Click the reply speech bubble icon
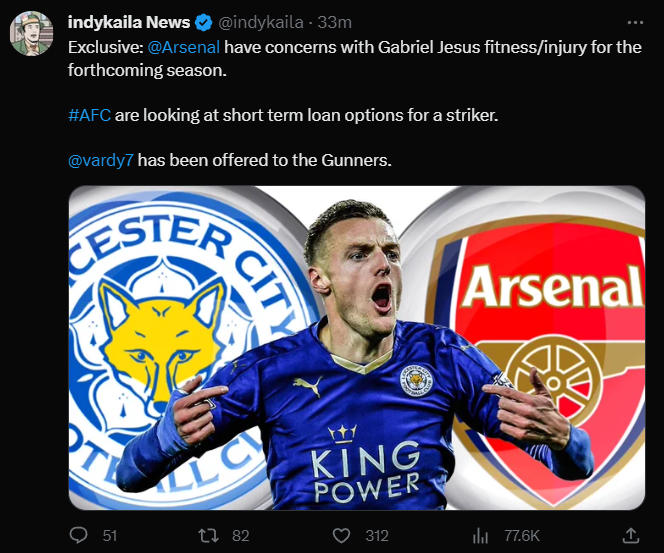 79,535
